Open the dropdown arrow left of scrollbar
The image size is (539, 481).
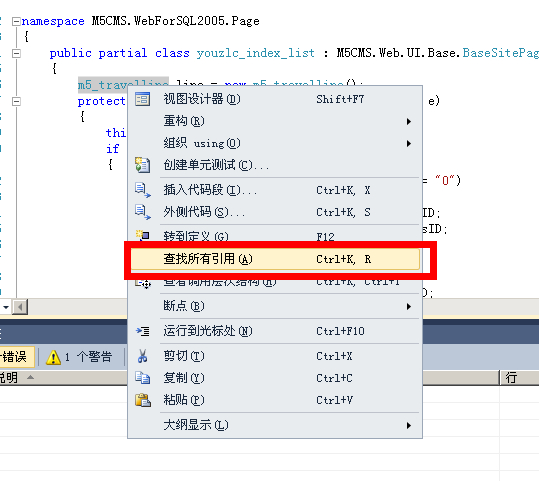[x=6, y=307]
